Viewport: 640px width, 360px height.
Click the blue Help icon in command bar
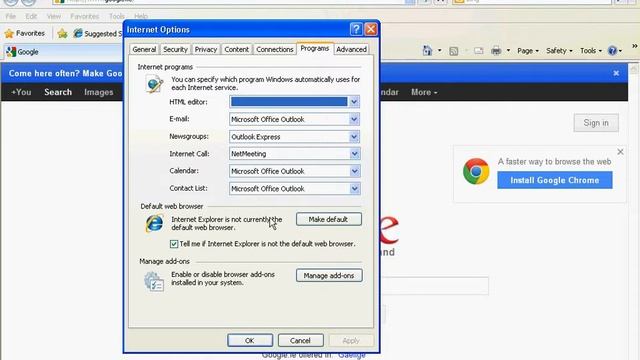(x=612, y=51)
